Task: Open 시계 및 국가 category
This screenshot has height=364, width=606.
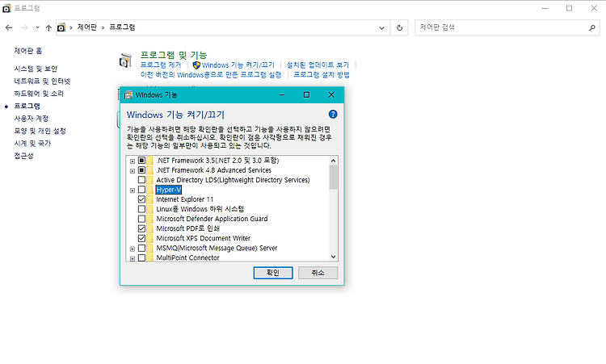Action: click(32, 143)
